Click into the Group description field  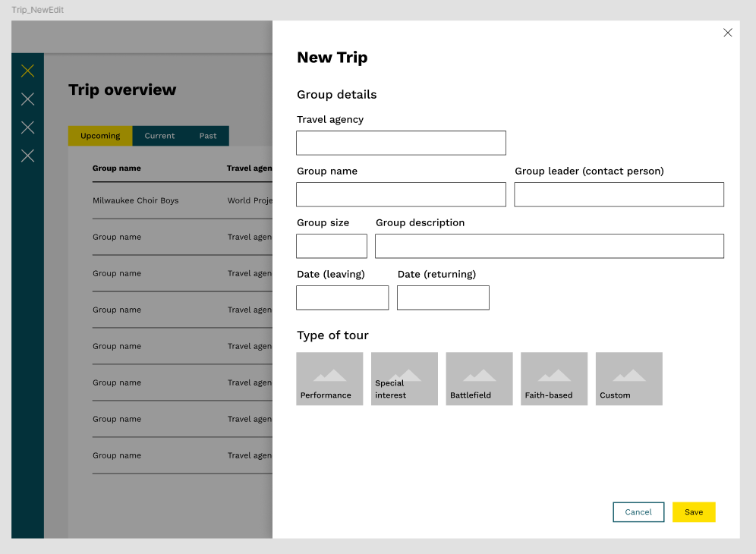click(x=550, y=246)
